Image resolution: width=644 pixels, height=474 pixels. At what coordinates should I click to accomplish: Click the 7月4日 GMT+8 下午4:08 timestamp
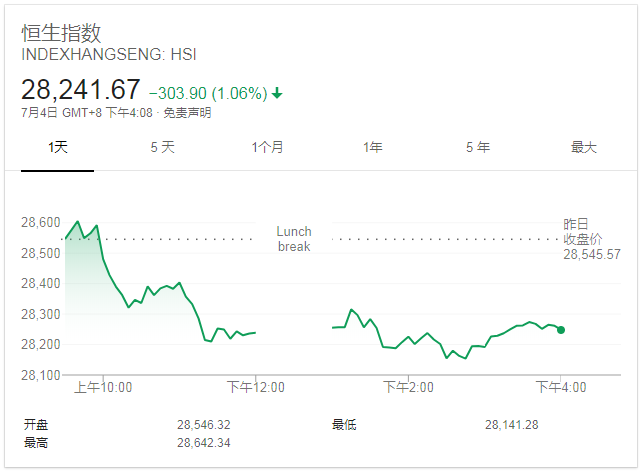tap(87, 113)
